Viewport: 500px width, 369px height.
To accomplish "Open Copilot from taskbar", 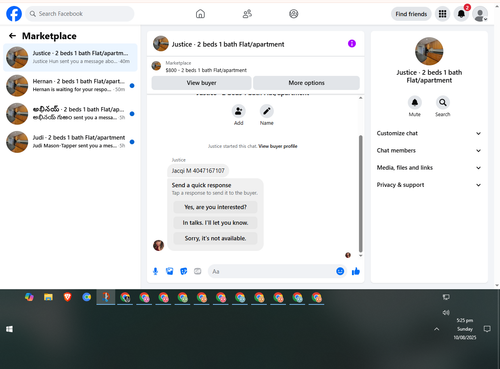I will tap(29, 297).
